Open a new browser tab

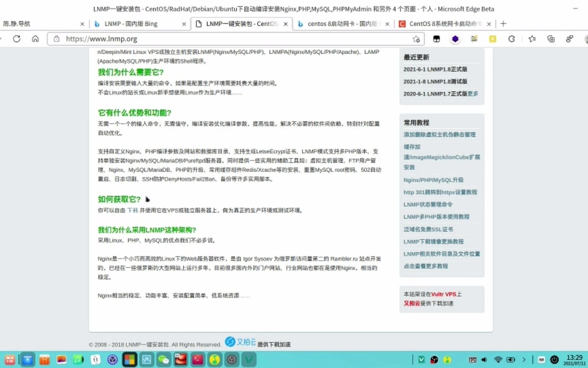click(x=504, y=24)
